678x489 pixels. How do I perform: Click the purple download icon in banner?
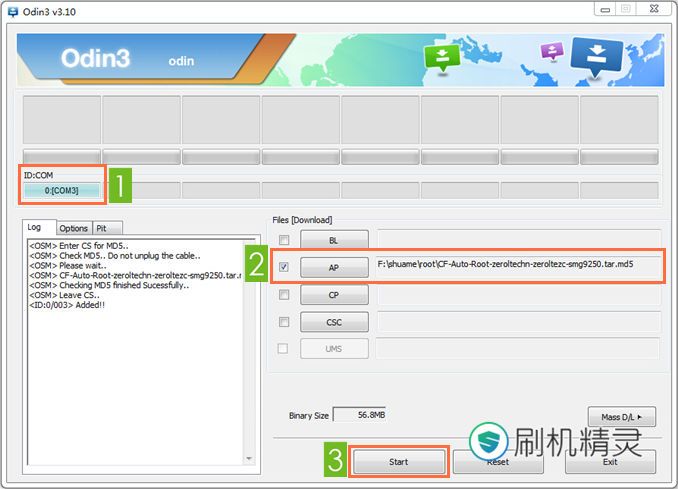pyautogui.click(x=552, y=50)
